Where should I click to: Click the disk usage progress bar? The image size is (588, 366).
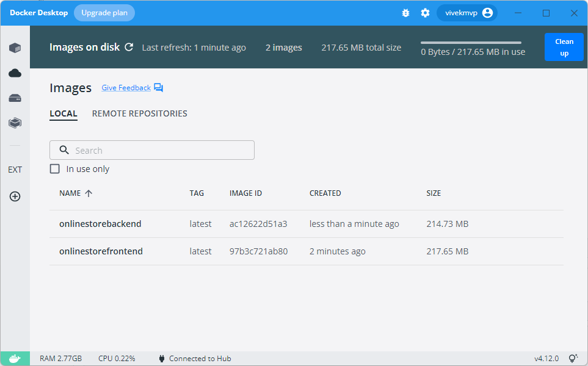pyautogui.click(x=470, y=41)
